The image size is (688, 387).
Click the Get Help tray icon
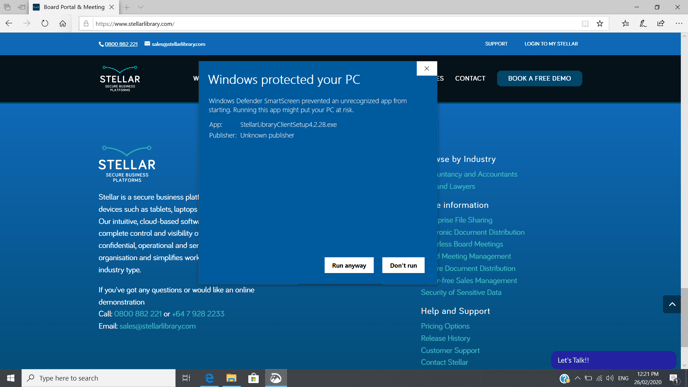(564, 378)
